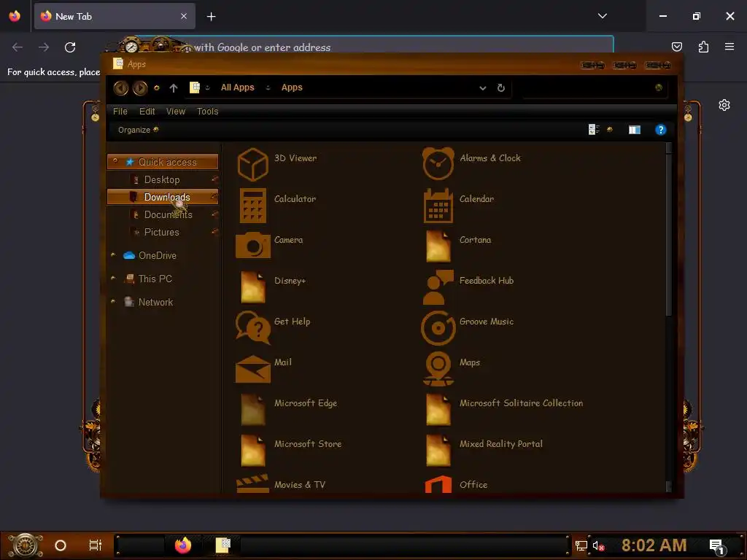The image size is (747, 560).
Task: Open the Alarms & Clock icon
Action: [438, 164]
